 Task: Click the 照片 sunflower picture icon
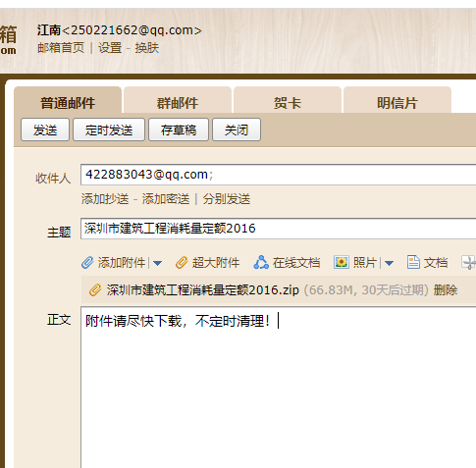point(342,262)
